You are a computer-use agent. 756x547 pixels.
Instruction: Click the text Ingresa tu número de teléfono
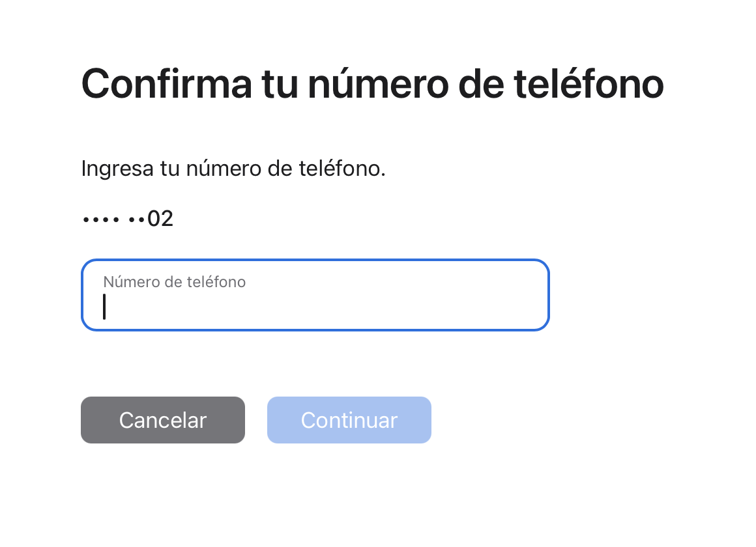[x=233, y=169]
